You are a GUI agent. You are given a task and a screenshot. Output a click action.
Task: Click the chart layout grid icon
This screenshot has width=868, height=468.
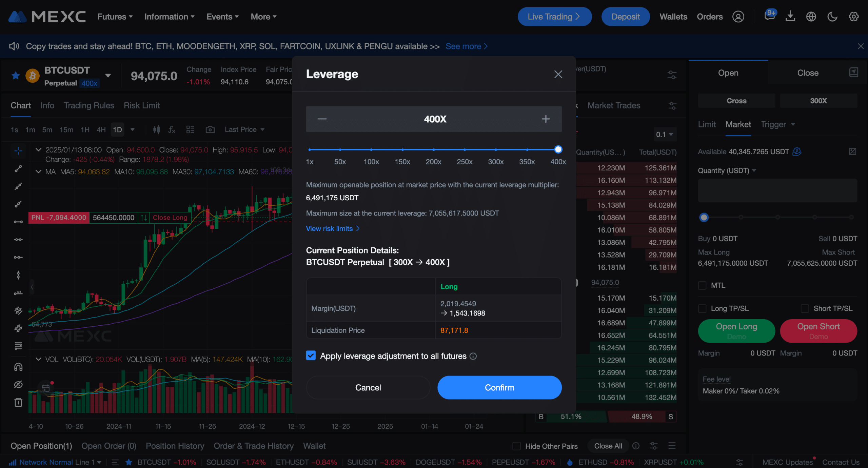(190, 129)
